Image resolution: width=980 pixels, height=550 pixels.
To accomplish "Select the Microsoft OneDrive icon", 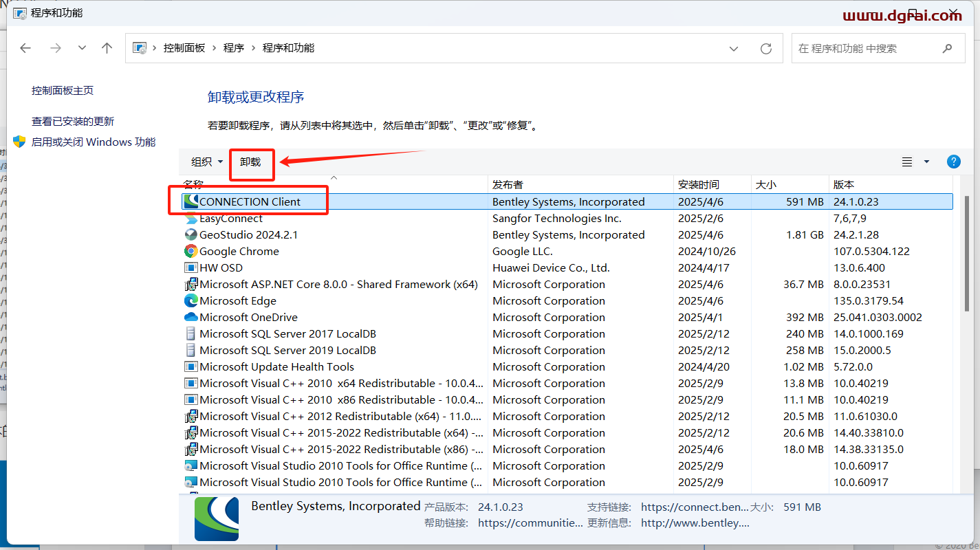I will click(x=191, y=317).
